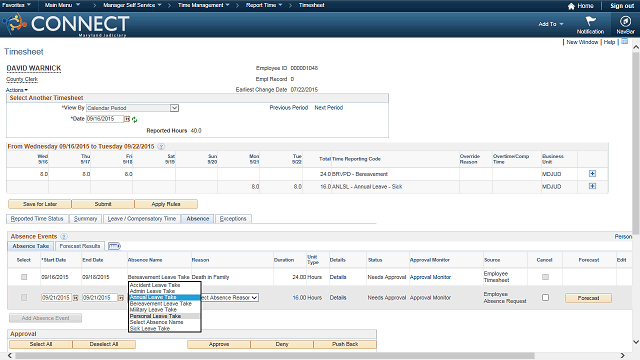Switch to Reported Time Status tab
The image size is (640, 360).
point(37,219)
